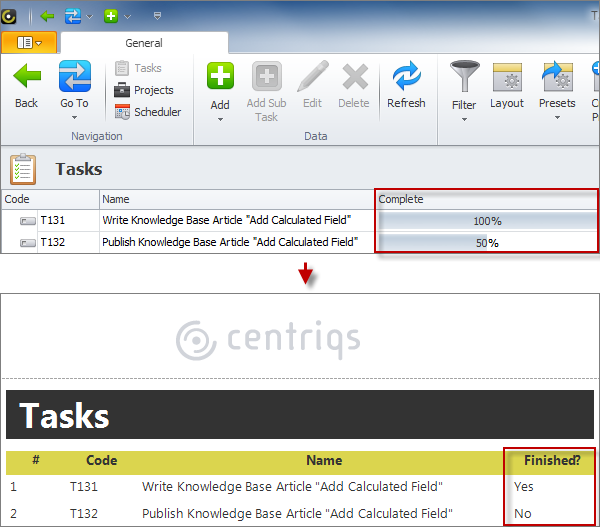
Task: Sort by the Name column header
Action: click(x=236, y=199)
